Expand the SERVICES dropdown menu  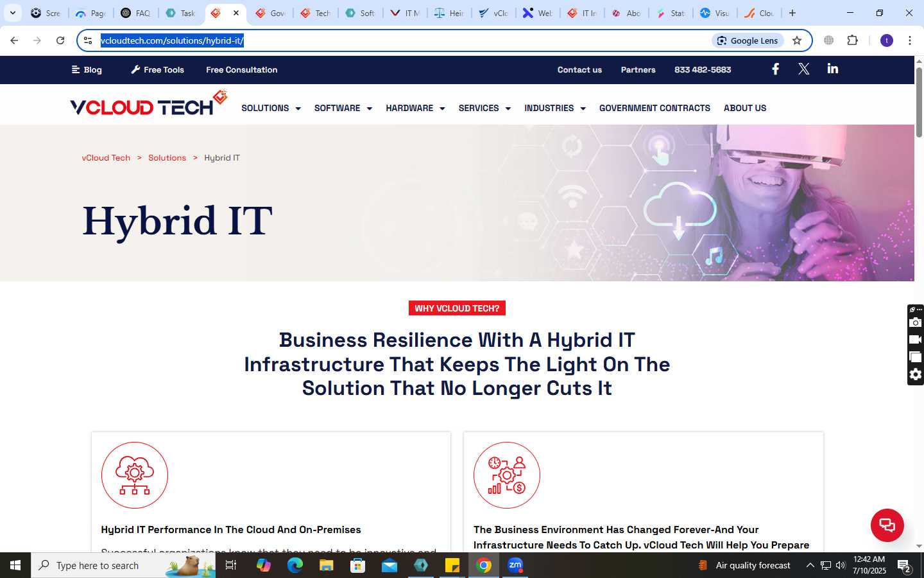tap(484, 108)
